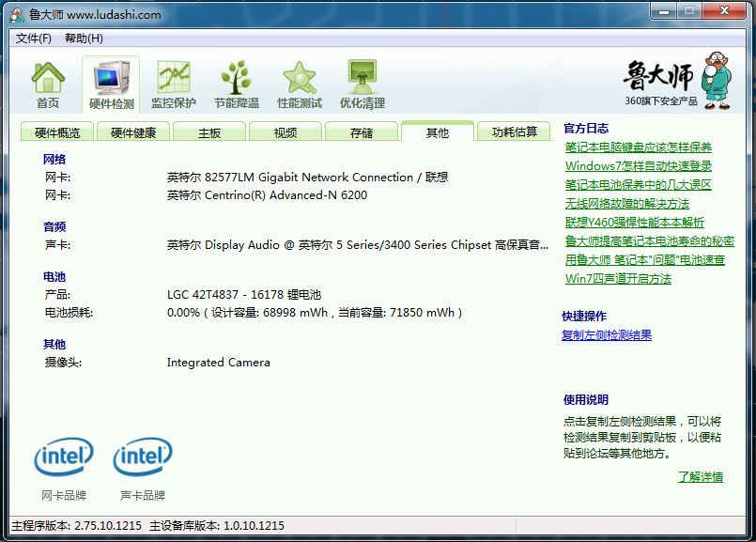Click the Intel 网卡品牌 logo
The image size is (756, 542).
coord(64,457)
